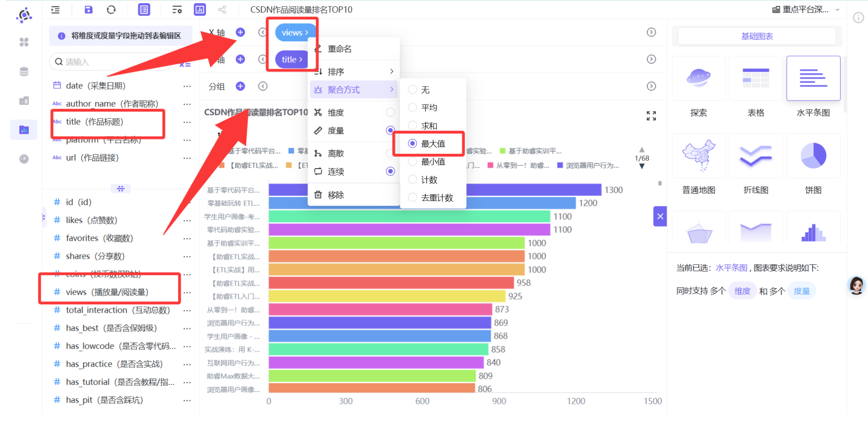Viewport: 868px width, 428px height.
Task: Open the apps grid icon in left sidebar
Action: pos(24,42)
